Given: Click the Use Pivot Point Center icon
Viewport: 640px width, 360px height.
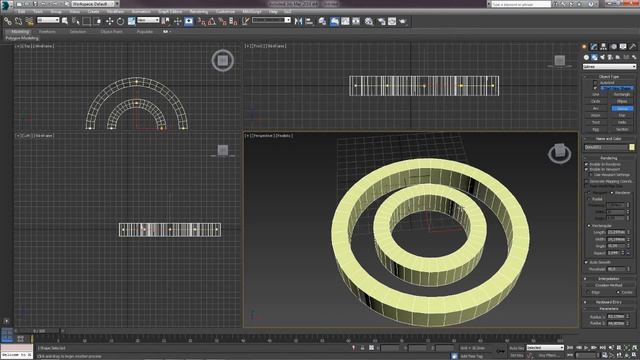Looking at the screenshot, I should [x=166, y=21].
